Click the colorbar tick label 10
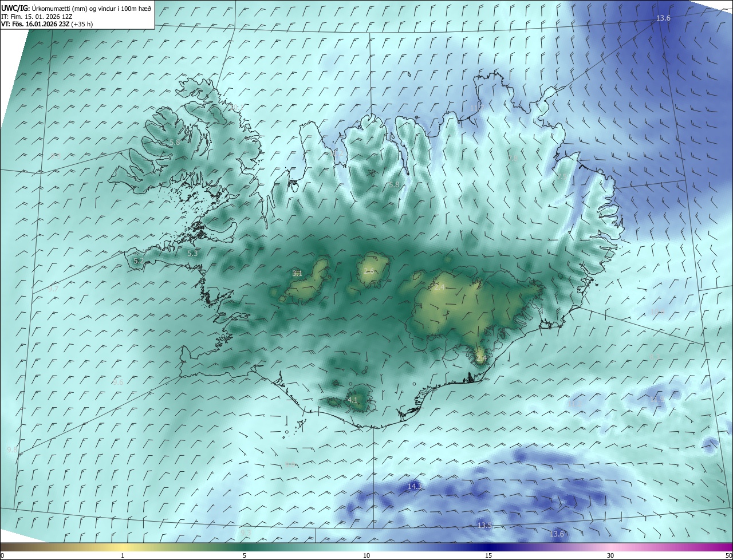The width and height of the screenshot is (733, 560). click(x=366, y=555)
